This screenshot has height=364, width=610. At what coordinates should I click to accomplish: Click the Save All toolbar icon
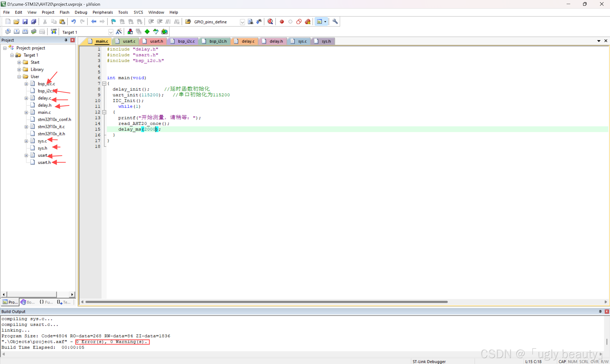pos(34,22)
